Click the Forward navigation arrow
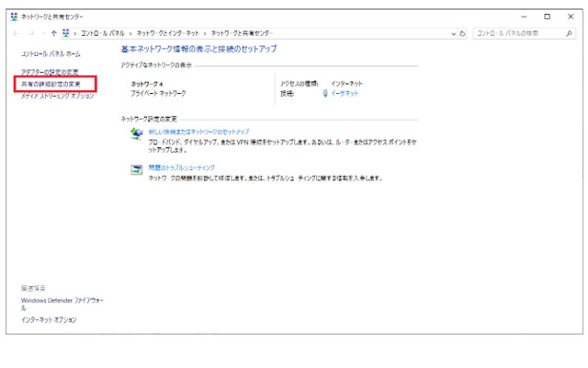Viewport: 588px width, 368px height. coord(31,33)
